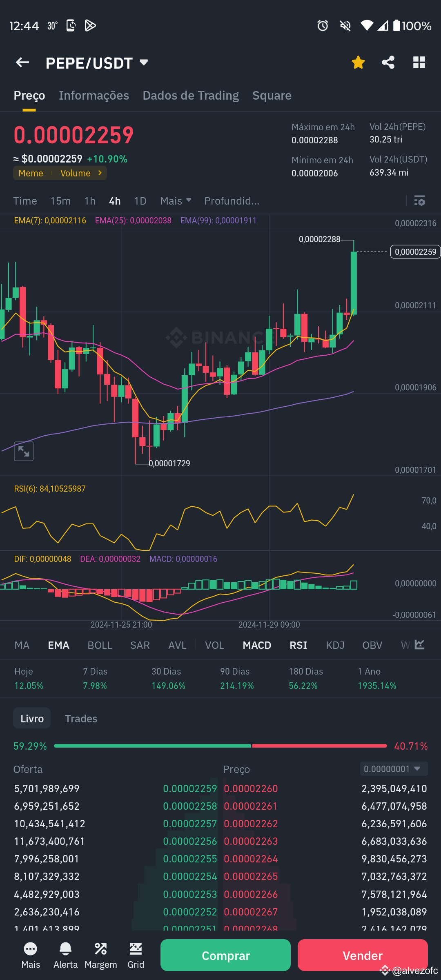This screenshot has height=980, width=441.
Task: Switch to the Informações tab
Action: (94, 96)
